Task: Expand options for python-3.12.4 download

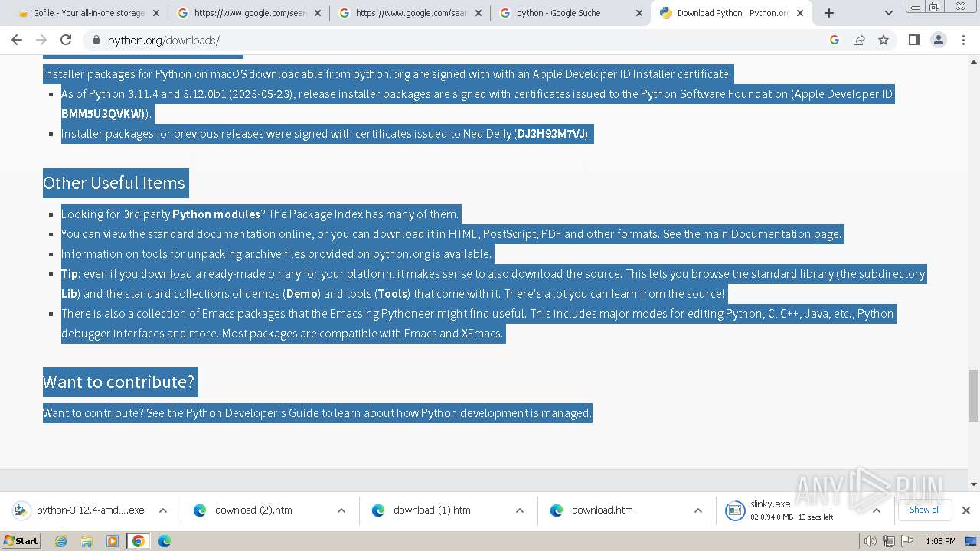Action: click(163, 510)
